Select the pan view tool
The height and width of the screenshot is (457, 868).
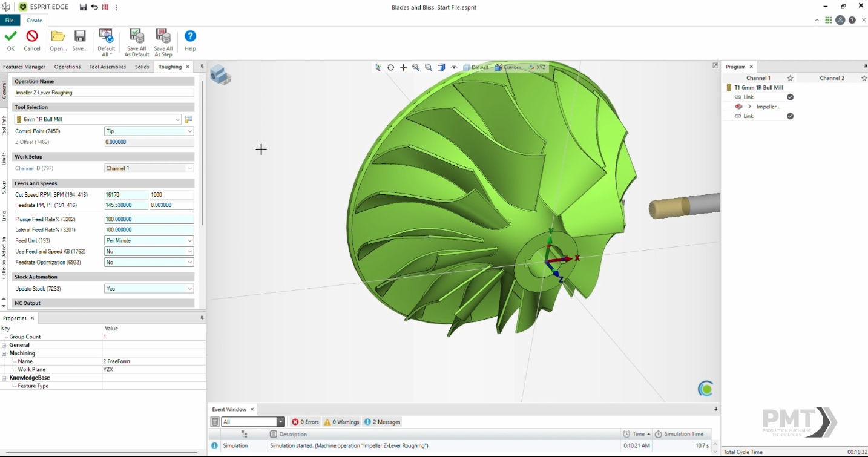pyautogui.click(x=404, y=67)
